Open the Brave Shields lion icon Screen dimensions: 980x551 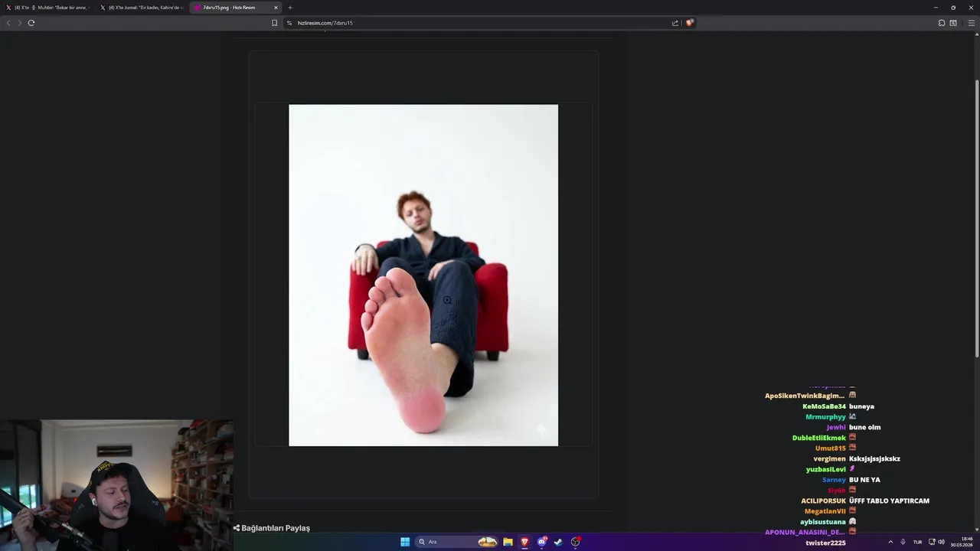pyautogui.click(x=689, y=23)
